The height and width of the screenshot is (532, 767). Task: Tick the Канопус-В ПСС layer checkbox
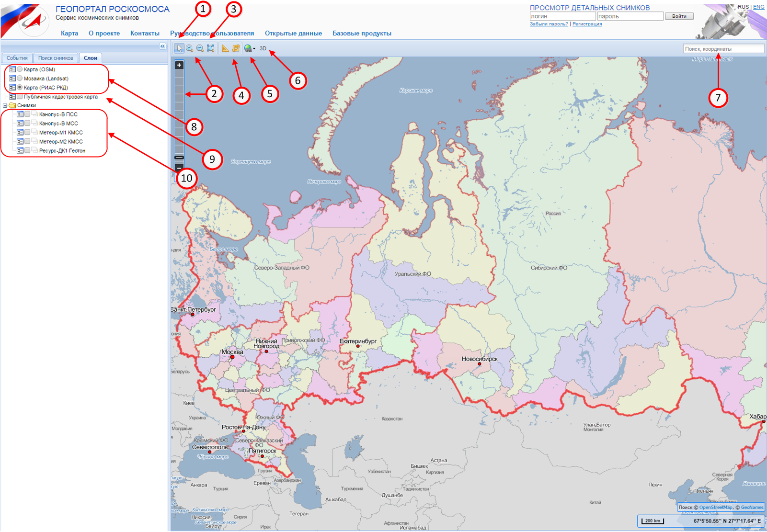[x=27, y=114]
